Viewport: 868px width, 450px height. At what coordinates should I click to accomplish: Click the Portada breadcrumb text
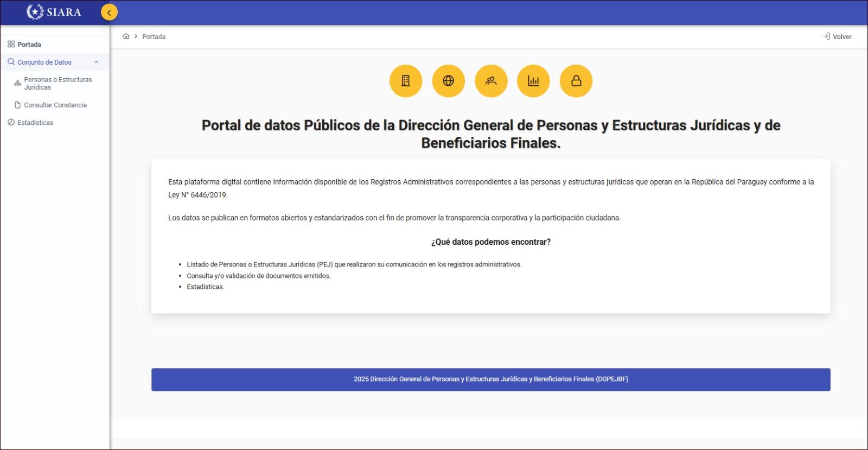click(154, 37)
